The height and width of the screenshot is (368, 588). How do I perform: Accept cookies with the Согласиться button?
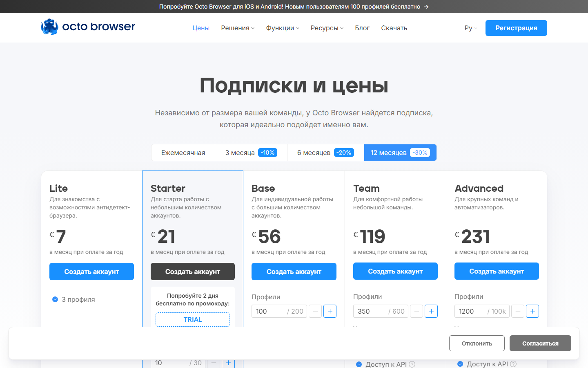click(x=540, y=343)
